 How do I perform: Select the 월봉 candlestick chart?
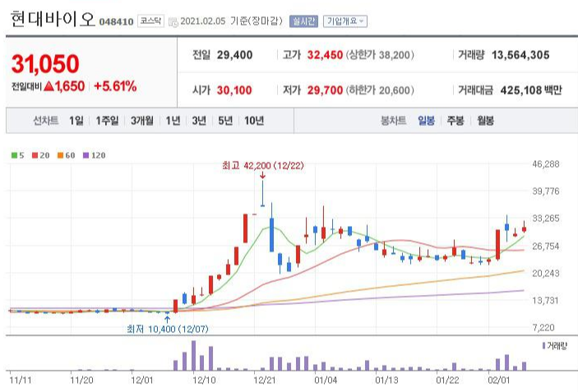(x=485, y=121)
